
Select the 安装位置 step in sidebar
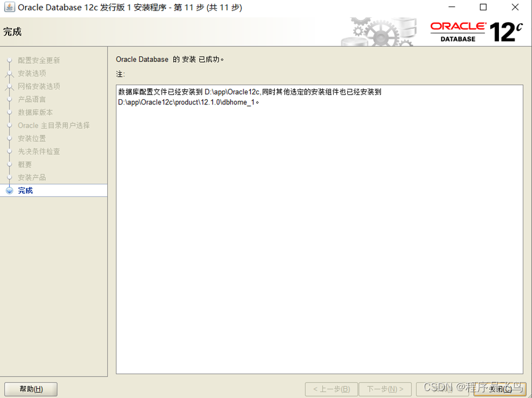coord(32,139)
